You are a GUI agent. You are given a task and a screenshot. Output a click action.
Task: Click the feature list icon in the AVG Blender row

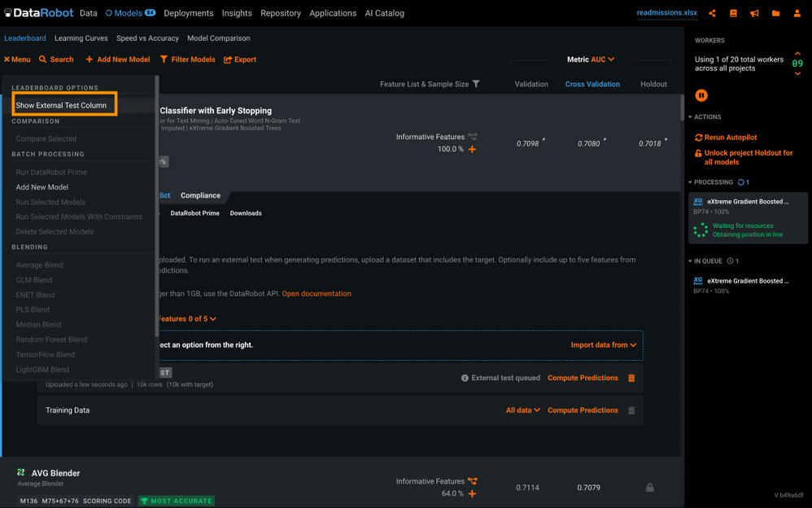click(x=472, y=481)
